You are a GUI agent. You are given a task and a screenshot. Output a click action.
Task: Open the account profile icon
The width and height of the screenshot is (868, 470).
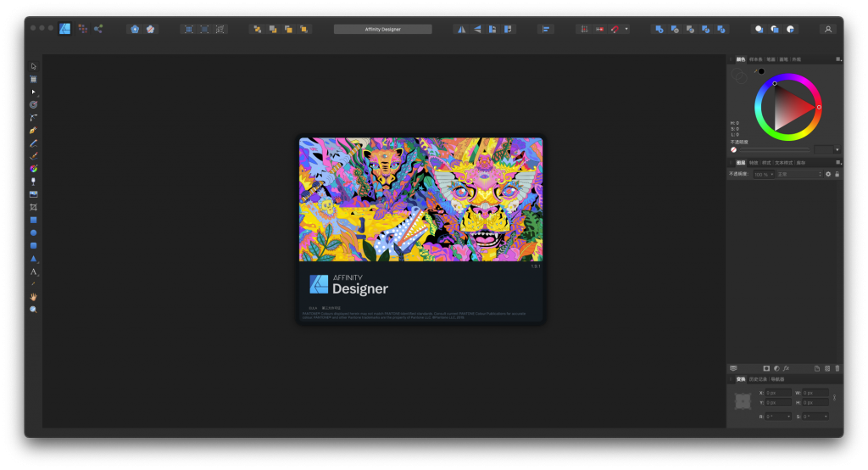[x=828, y=30]
